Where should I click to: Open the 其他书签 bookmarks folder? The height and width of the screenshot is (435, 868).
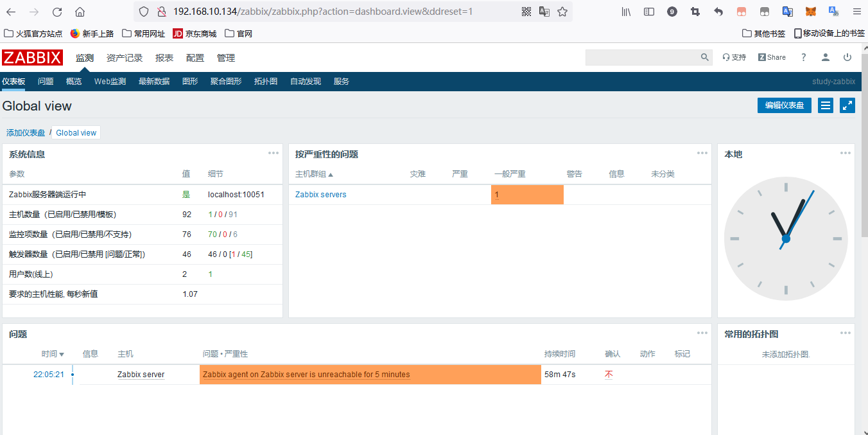[x=764, y=33]
